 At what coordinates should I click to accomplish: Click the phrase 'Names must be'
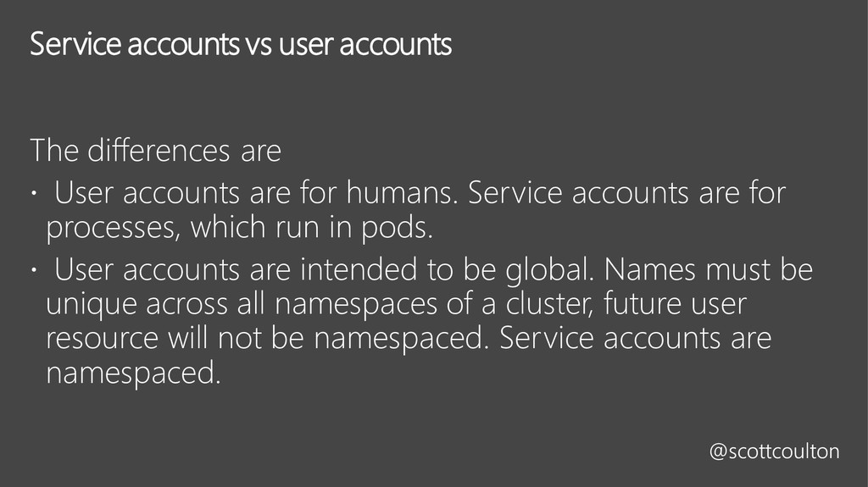[708, 270]
